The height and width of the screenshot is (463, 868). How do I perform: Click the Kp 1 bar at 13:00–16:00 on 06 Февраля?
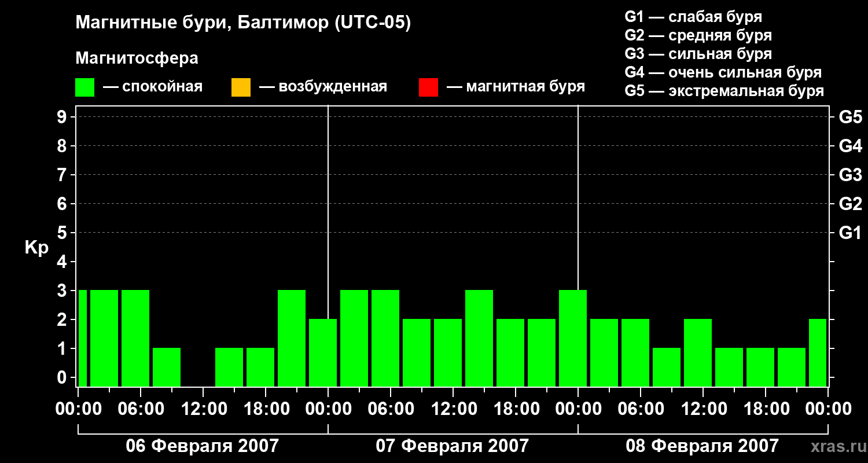[x=229, y=367]
